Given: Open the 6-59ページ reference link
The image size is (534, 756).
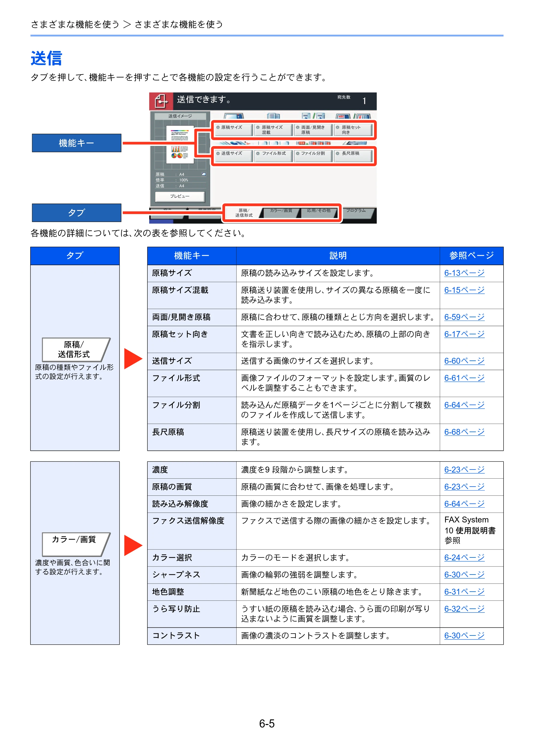Looking at the screenshot, I should [x=464, y=317].
